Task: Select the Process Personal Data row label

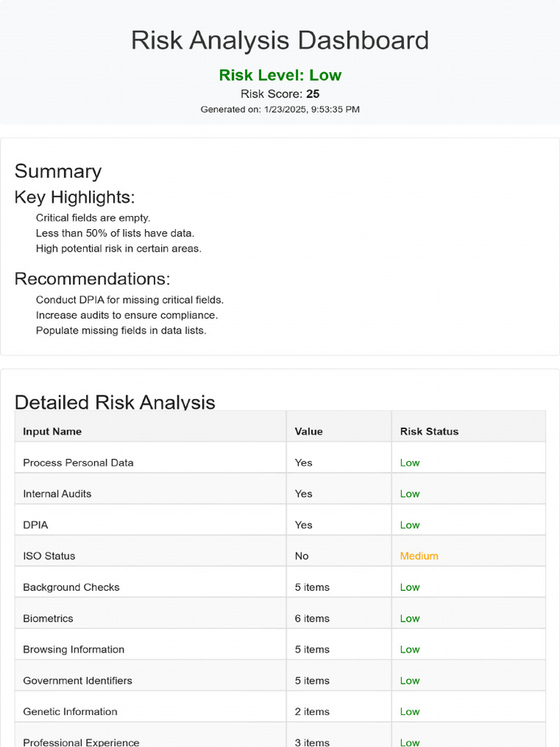Action: [78, 462]
